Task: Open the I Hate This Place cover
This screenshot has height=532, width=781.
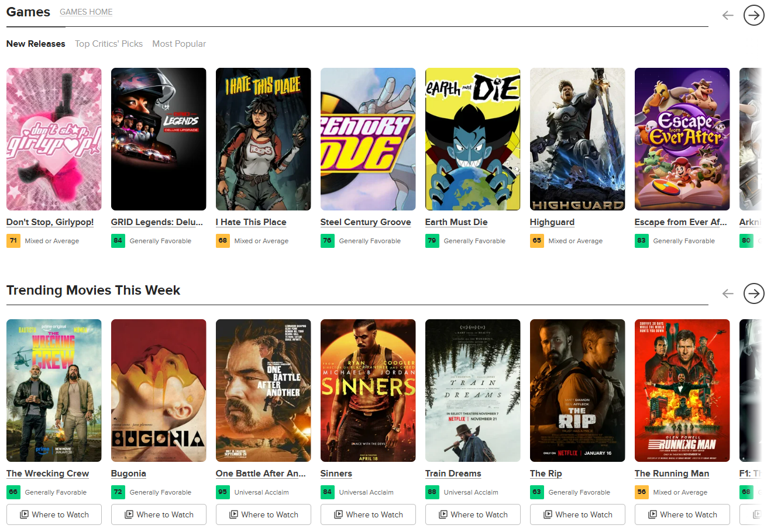Action: [263, 139]
